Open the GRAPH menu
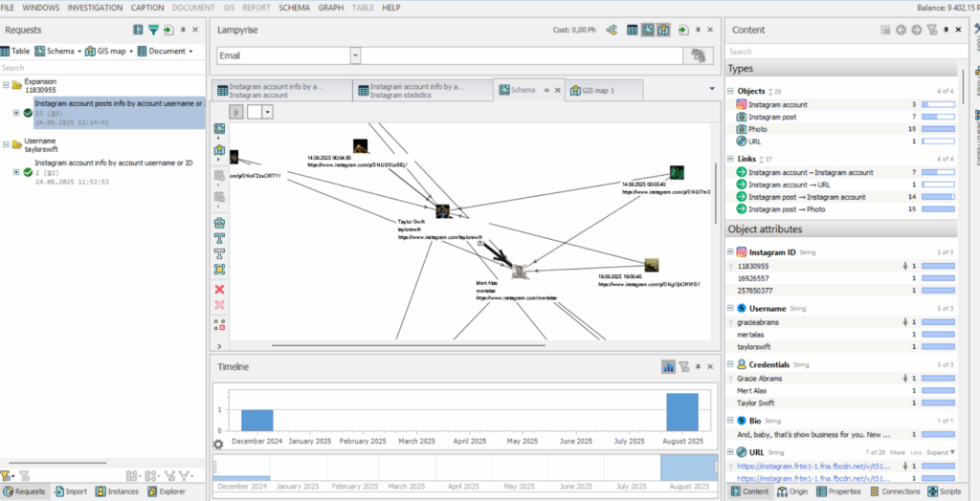The height and width of the screenshot is (501, 980). [x=330, y=8]
